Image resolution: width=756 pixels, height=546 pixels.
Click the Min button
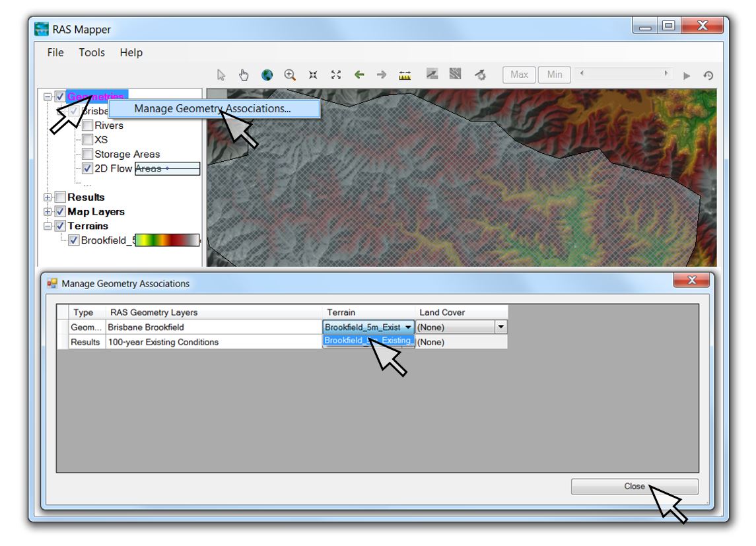tap(555, 75)
